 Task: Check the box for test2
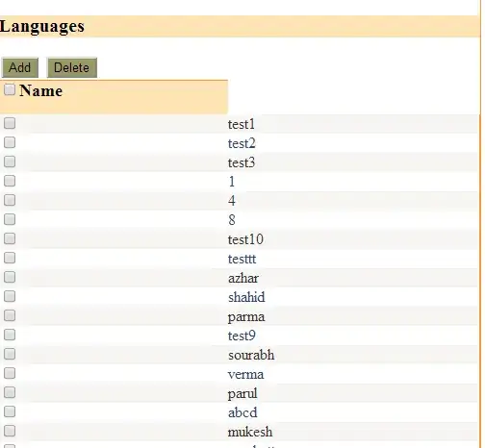click(10, 142)
